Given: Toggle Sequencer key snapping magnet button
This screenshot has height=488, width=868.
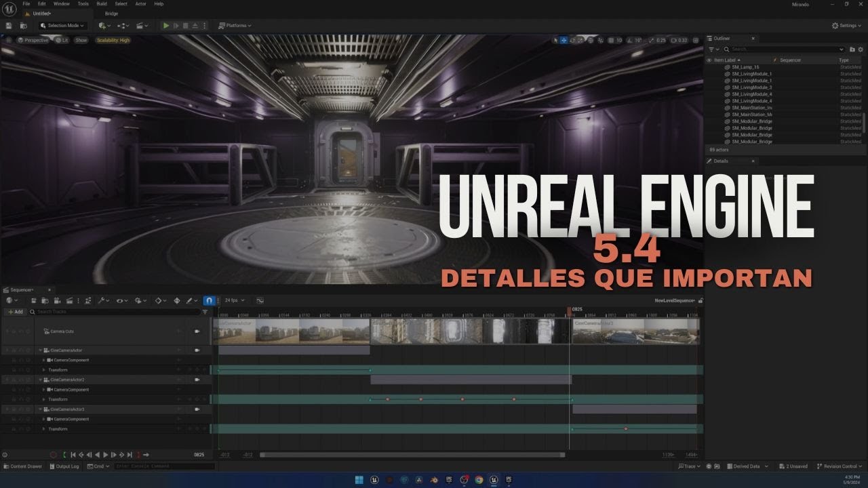Looking at the screenshot, I should pyautogui.click(x=210, y=300).
